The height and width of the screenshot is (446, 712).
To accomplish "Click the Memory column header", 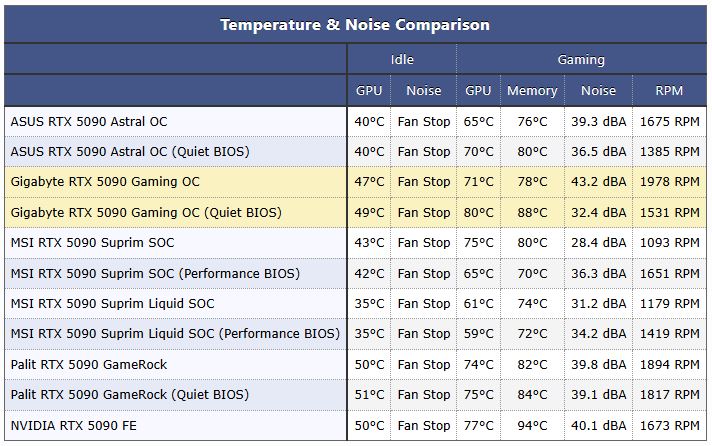I will [x=532, y=90].
